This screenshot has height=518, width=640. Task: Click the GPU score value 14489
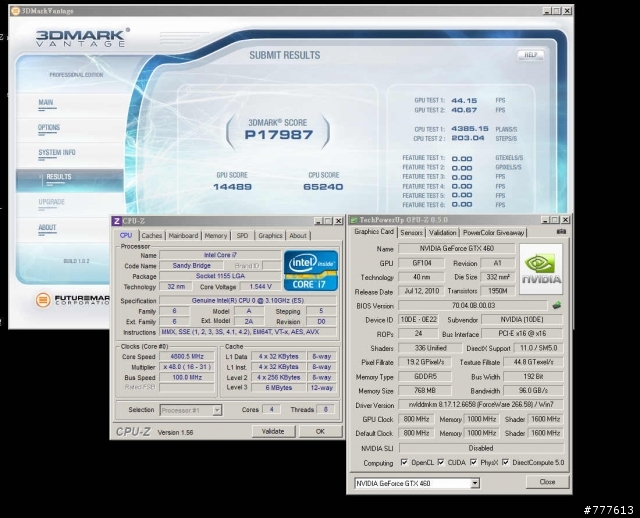(x=232, y=187)
